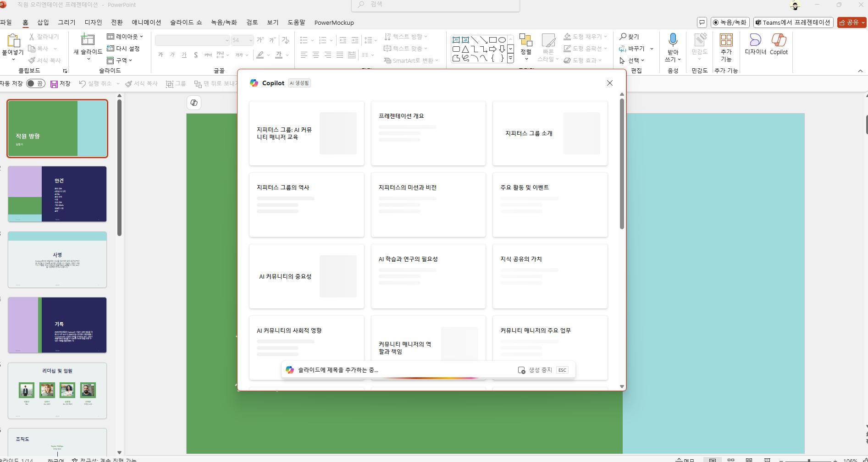This screenshot has height=462, width=868.
Task: Toggle bold formatting (가)
Action: point(160,55)
